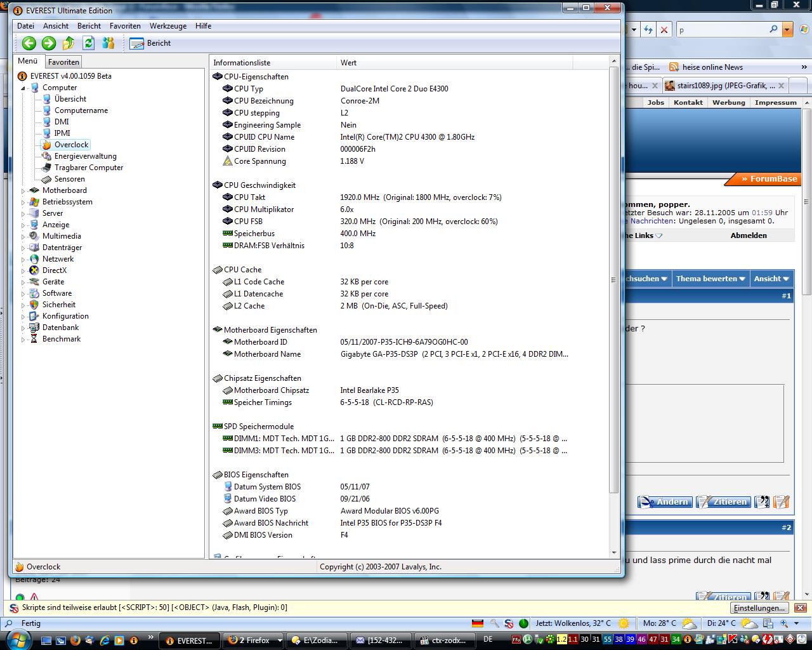Open the Ansicht menu

[56, 26]
